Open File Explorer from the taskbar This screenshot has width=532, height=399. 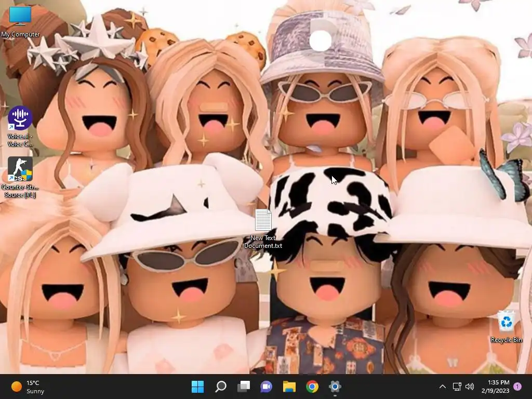[x=289, y=387]
